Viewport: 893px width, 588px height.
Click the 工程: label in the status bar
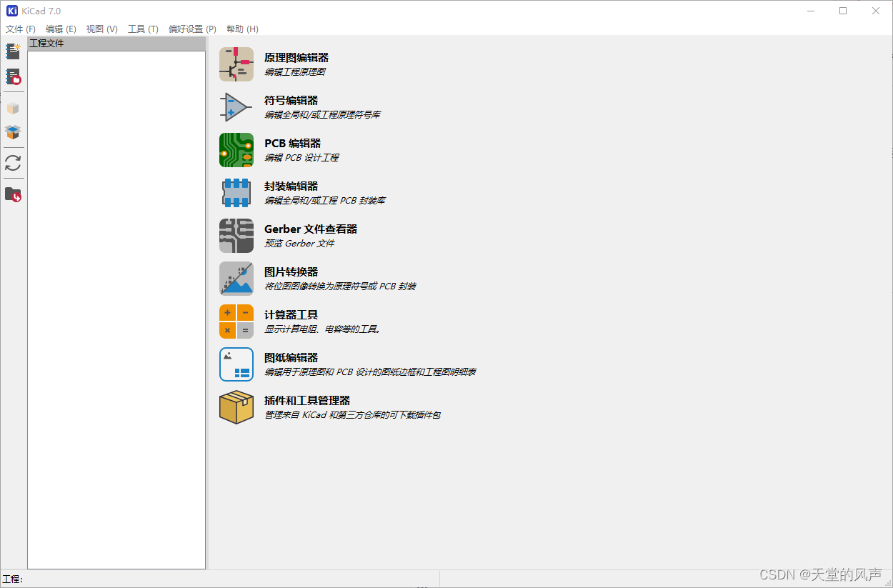pos(13,579)
